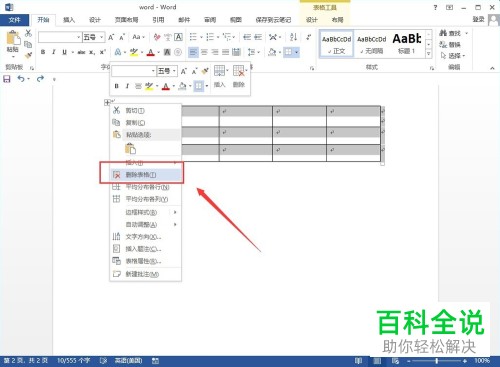Screen dimensions: 500x367
Task: Click ribbon yellow Text Highlight Color button
Action: point(134,52)
